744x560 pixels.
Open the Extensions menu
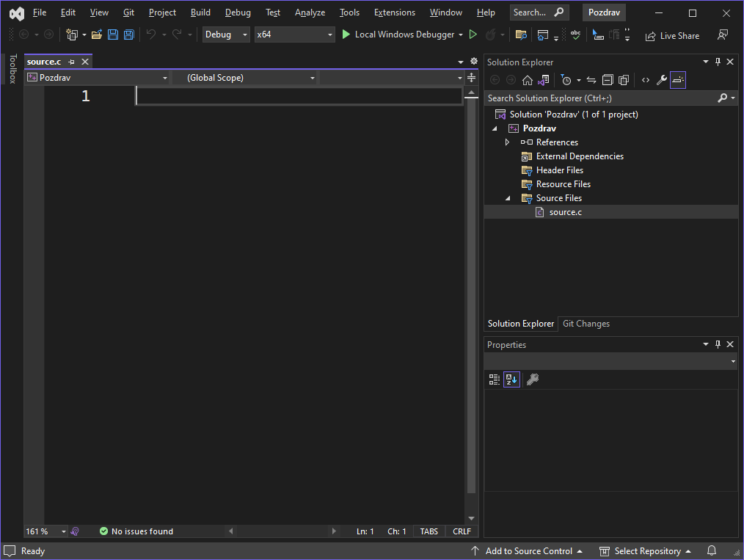pos(394,12)
